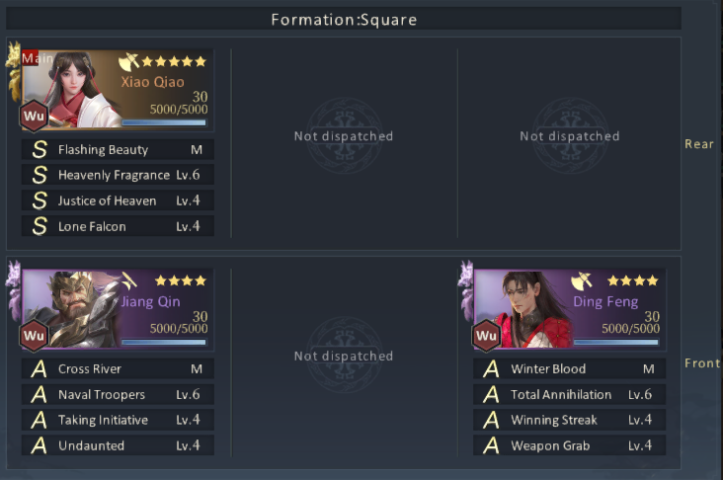Screen dimensions: 723x480
Task: Click the empty front-middle Not dispatched slot
Action: coord(344,356)
